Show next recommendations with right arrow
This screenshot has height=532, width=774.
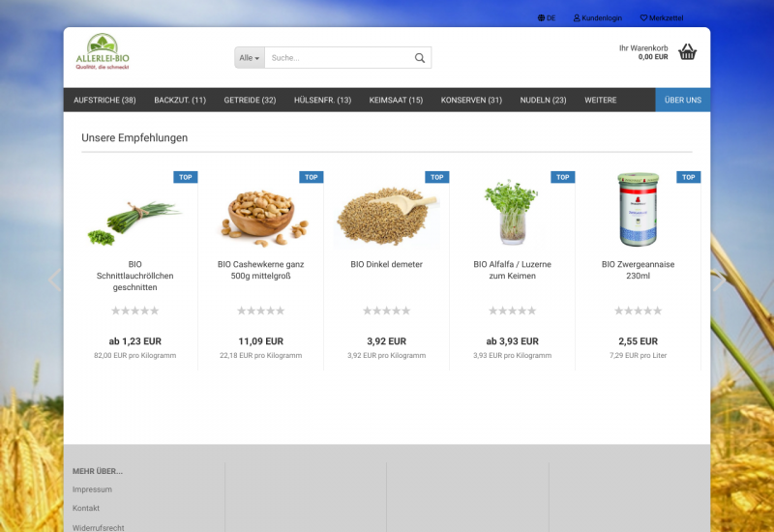click(718, 281)
